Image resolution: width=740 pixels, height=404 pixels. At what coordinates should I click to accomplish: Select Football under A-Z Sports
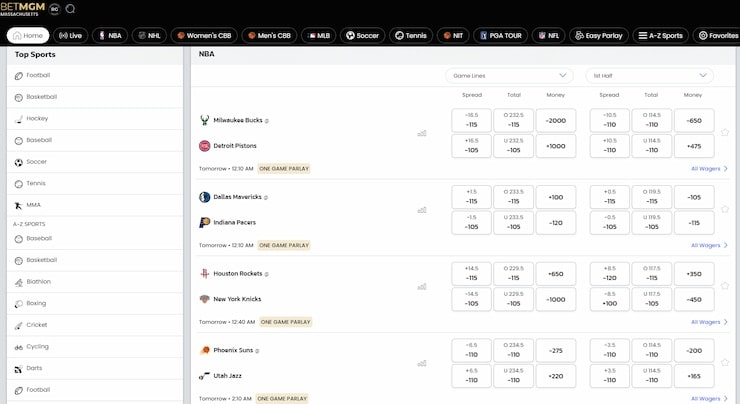click(x=95, y=390)
